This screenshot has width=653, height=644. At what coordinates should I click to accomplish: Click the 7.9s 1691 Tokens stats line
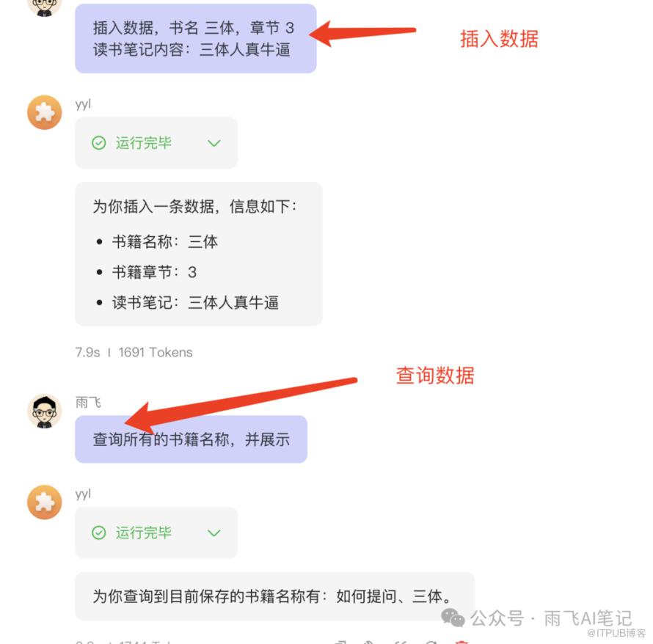134,353
